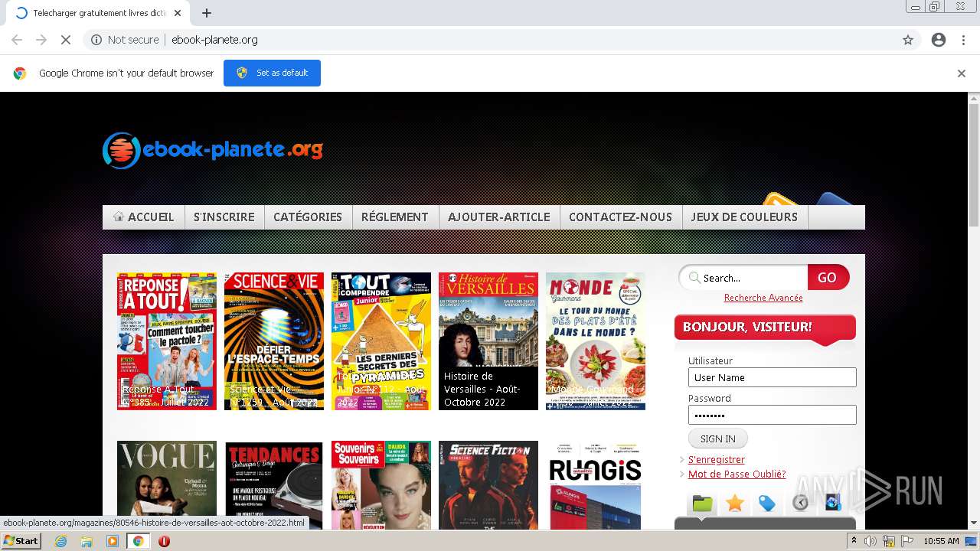Open Tendances magazine cover
Screen dimensions: 980x551
tap(274, 485)
